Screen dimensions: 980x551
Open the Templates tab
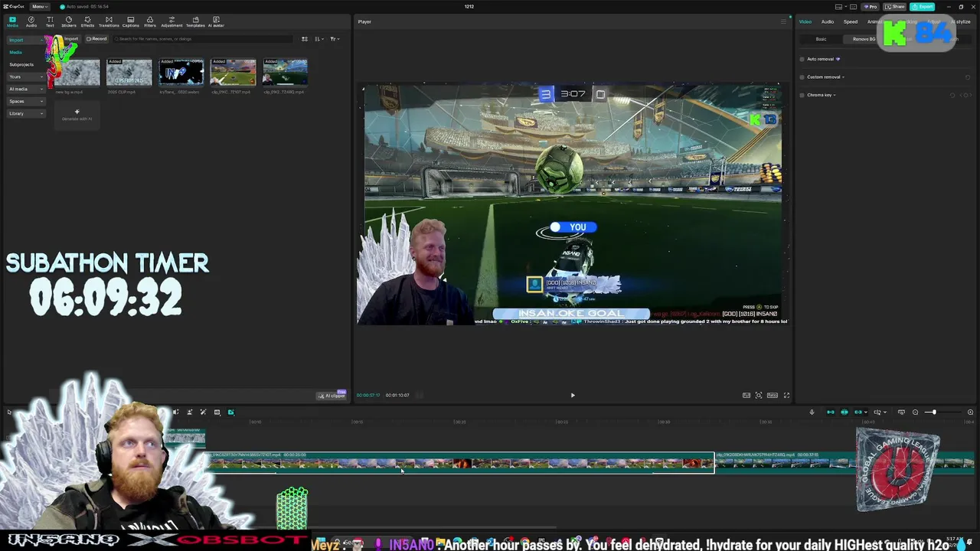[x=195, y=21]
